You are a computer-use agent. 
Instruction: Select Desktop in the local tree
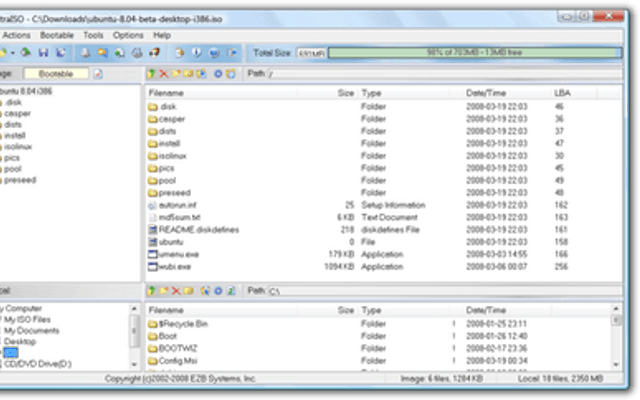20,342
